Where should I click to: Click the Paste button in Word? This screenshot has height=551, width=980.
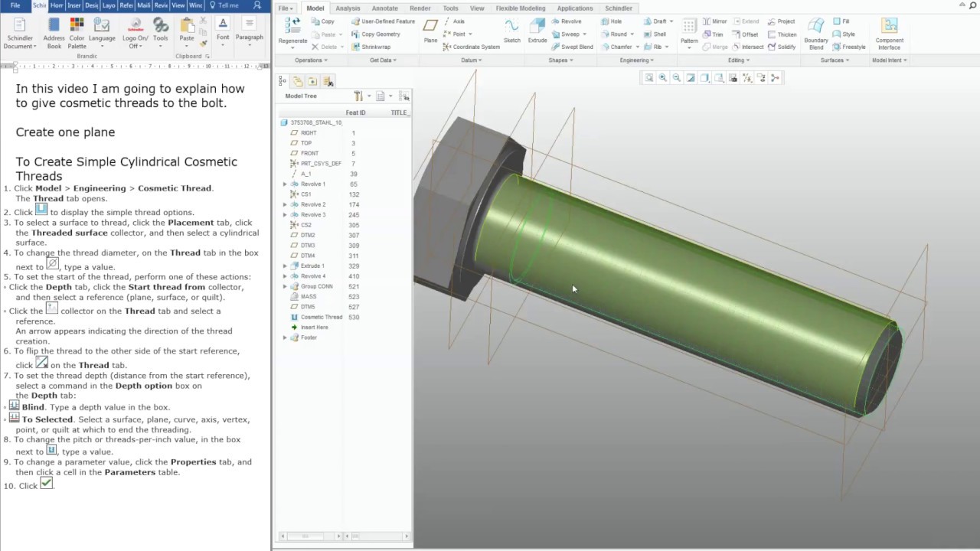click(186, 31)
